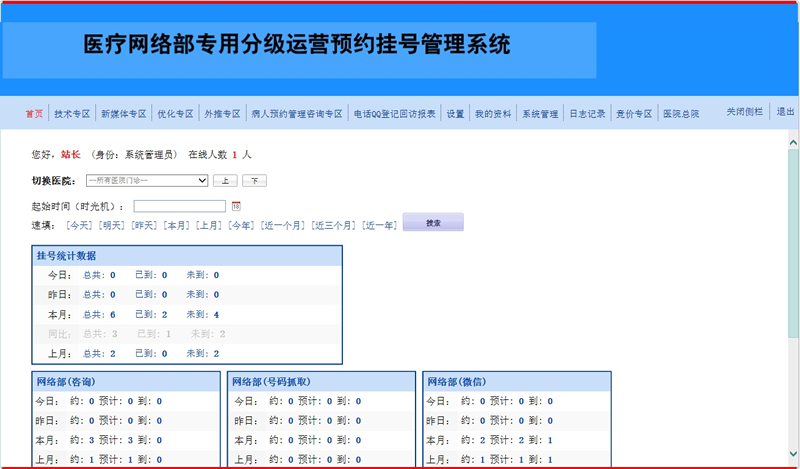Click 本月 已到 value 2 in 挂号统计数据

164,315
